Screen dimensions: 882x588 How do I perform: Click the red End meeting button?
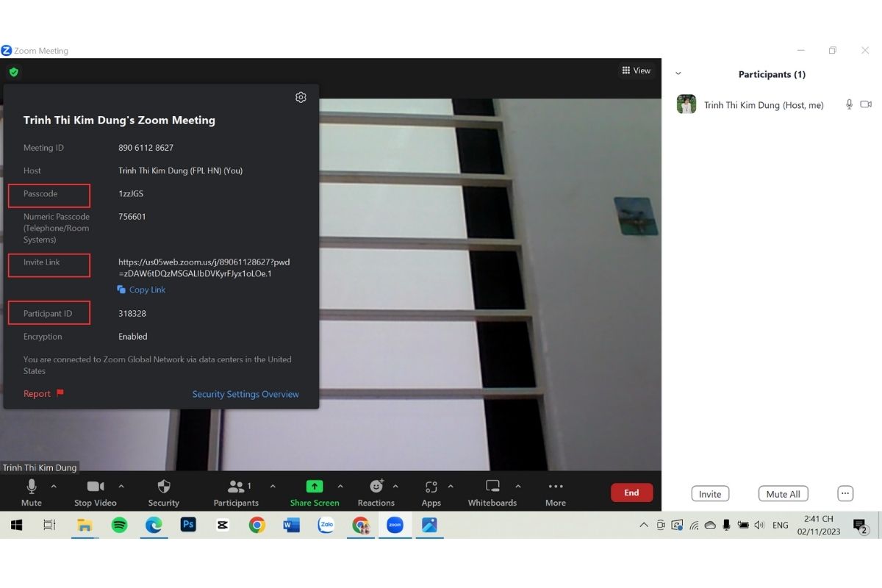point(631,492)
